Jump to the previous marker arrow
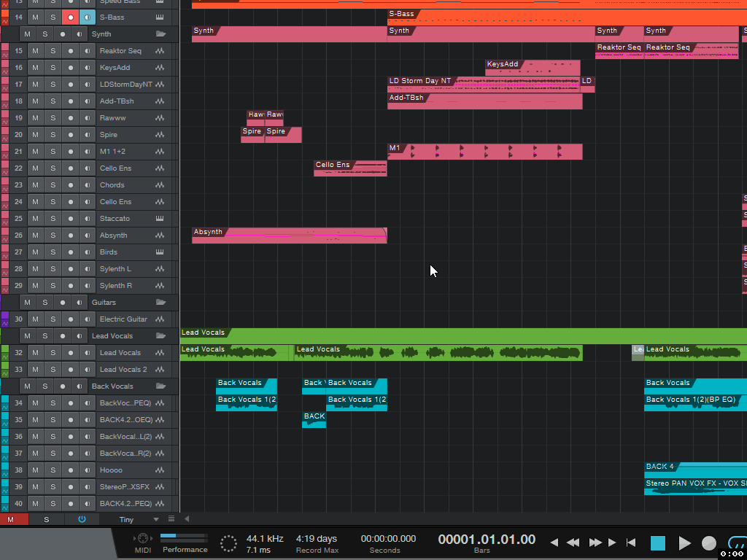747x560 pixels. point(554,542)
